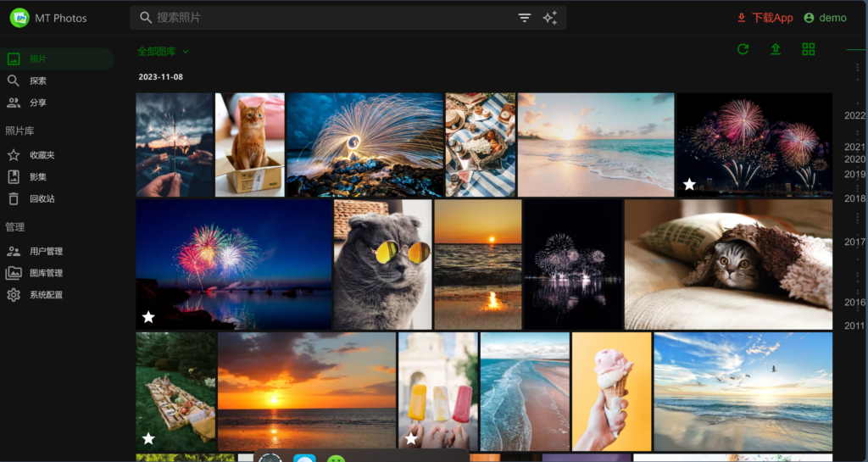Viewport: 868px width, 462px height.
Task: Click the 分享 people icon
Action: [14, 103]
